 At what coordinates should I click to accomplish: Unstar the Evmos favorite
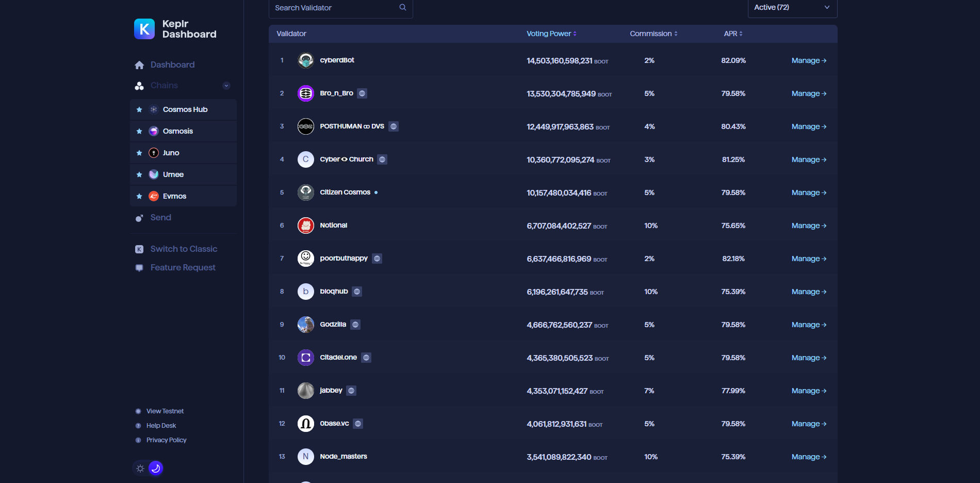139,196
